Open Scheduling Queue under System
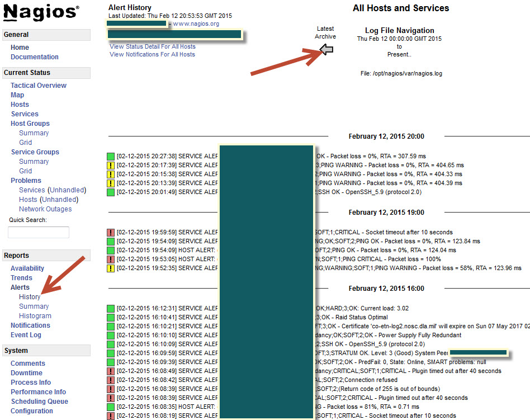This screenshot has height=420, width=530. [x=39, y=402]
